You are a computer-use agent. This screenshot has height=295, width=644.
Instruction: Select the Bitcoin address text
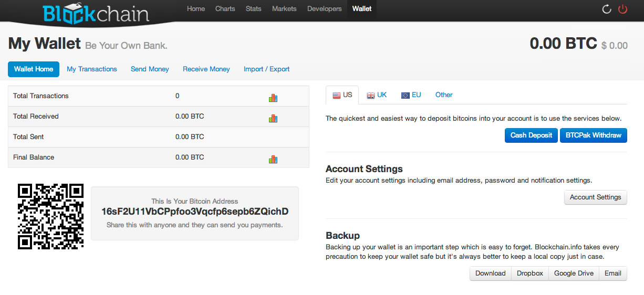coord(195,212)
